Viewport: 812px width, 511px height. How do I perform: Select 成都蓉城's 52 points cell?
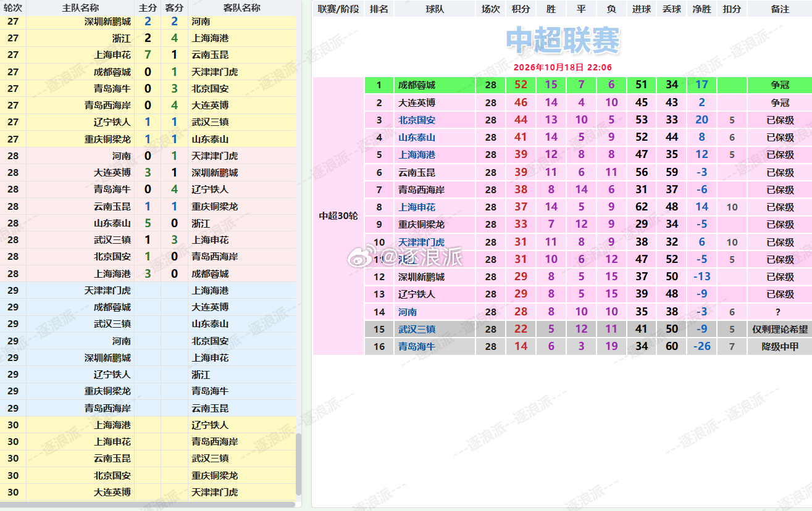521,85
